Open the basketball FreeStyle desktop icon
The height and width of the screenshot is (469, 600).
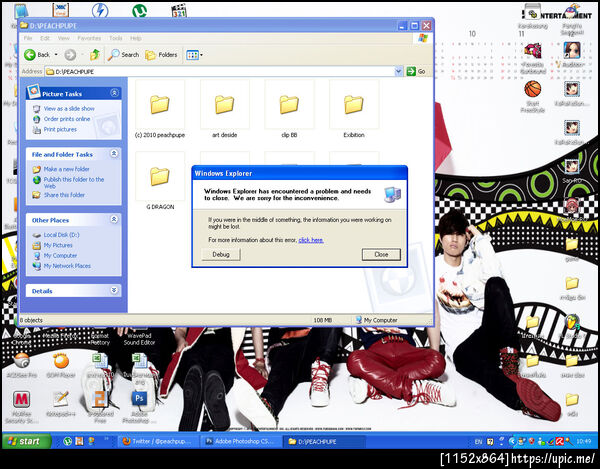(533, 96)
